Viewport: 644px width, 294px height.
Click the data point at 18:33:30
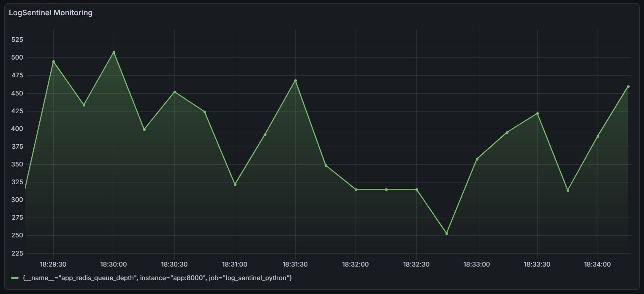[x=538, y=114]
